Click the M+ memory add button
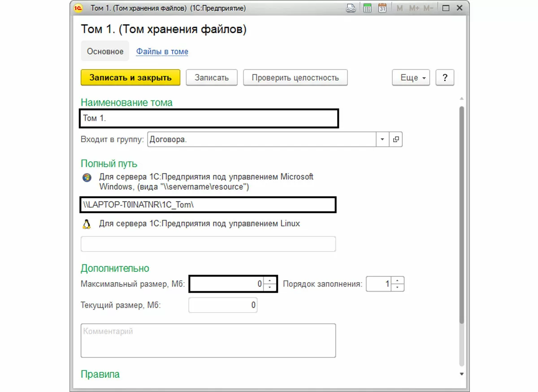Screen dimensions: 538x392 tap(414, 8)
